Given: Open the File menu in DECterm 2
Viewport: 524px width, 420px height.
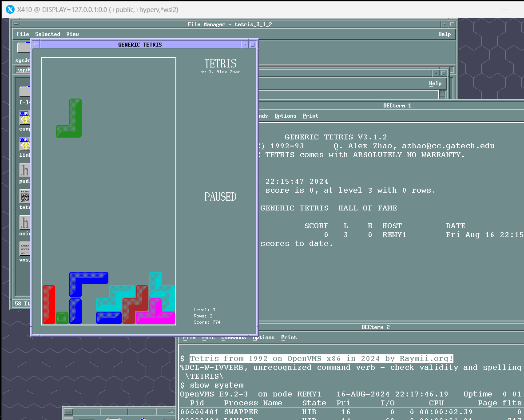Looking at the screenshot, I should (189, 337).
